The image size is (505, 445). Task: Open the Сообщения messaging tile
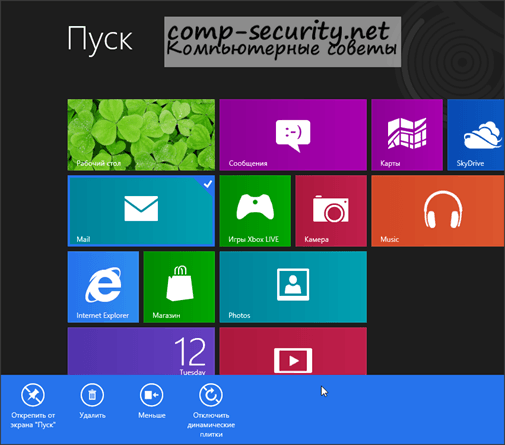(x=293, y=135)
